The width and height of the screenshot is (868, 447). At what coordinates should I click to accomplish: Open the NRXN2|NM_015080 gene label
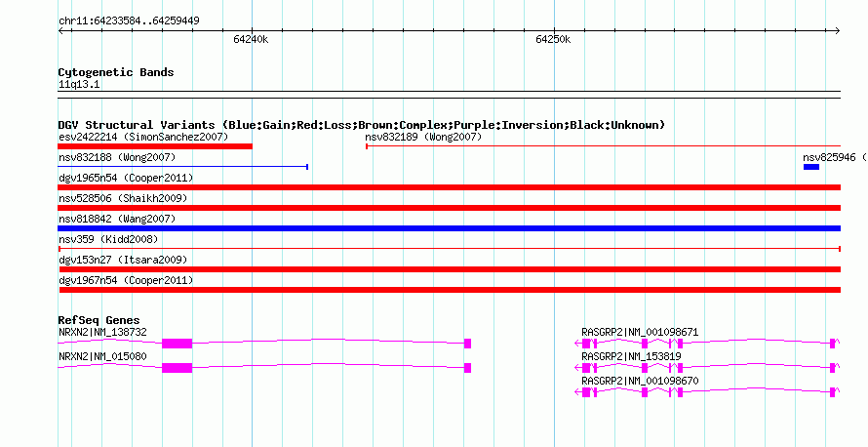tap(103, 356)
